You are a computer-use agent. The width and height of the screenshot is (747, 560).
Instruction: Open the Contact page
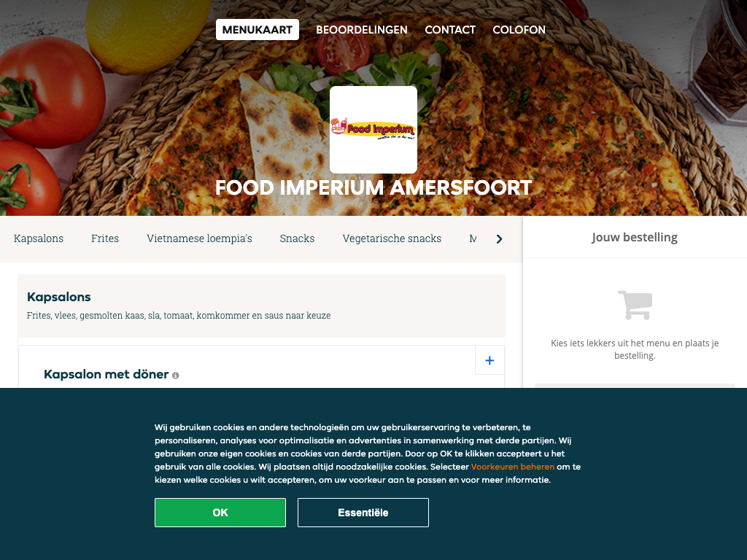(450, 29)
